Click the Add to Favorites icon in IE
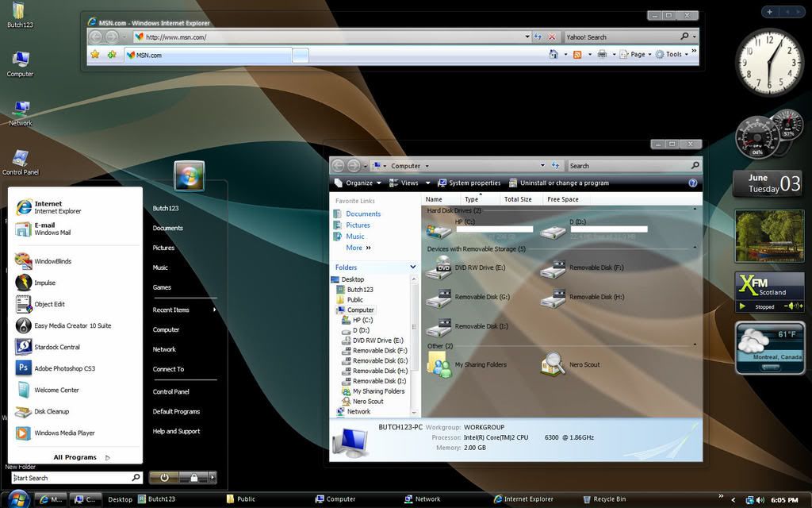This screenshot has height=508, width=812. click(112, 55)
